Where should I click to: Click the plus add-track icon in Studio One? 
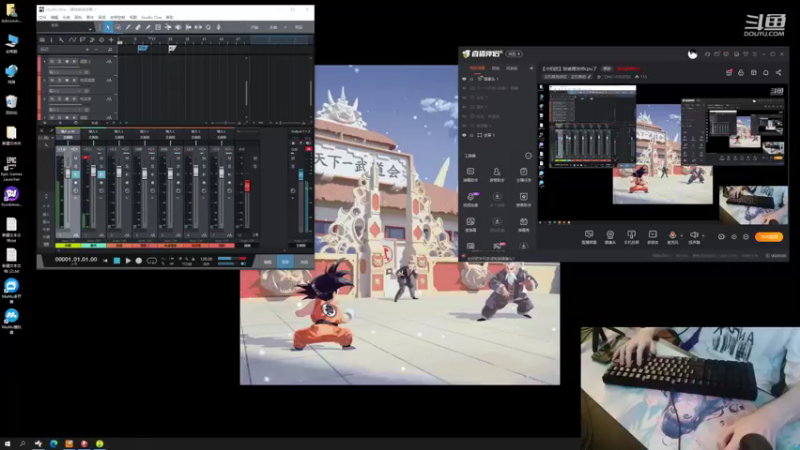[x=111, y=40]
